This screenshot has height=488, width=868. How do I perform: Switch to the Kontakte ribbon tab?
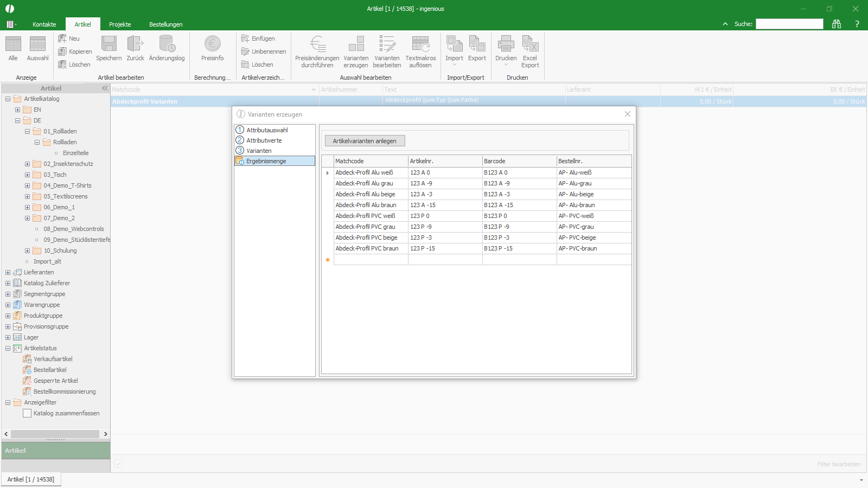[x=44, y=24]
